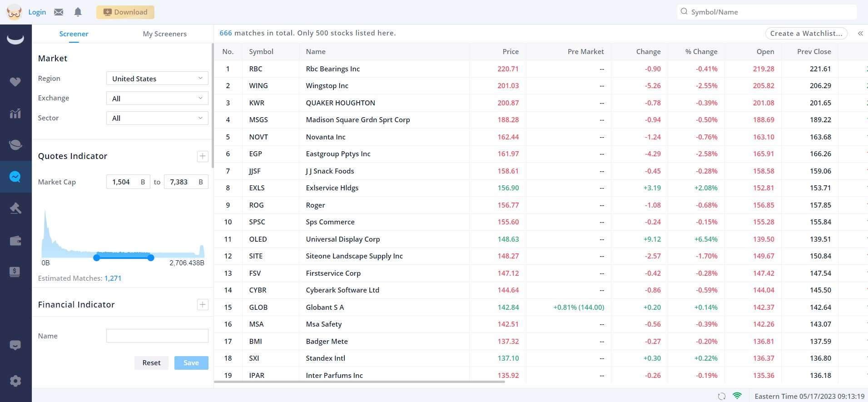This screenshot has width=868, height=402.
Task: Click the Download button
Action: pyautogui.click(x=125, y=12)
